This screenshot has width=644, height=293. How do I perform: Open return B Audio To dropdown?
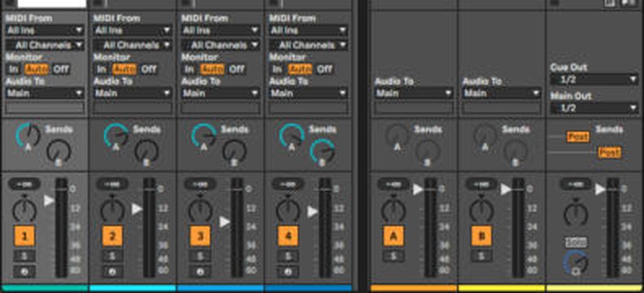point(502,93)
